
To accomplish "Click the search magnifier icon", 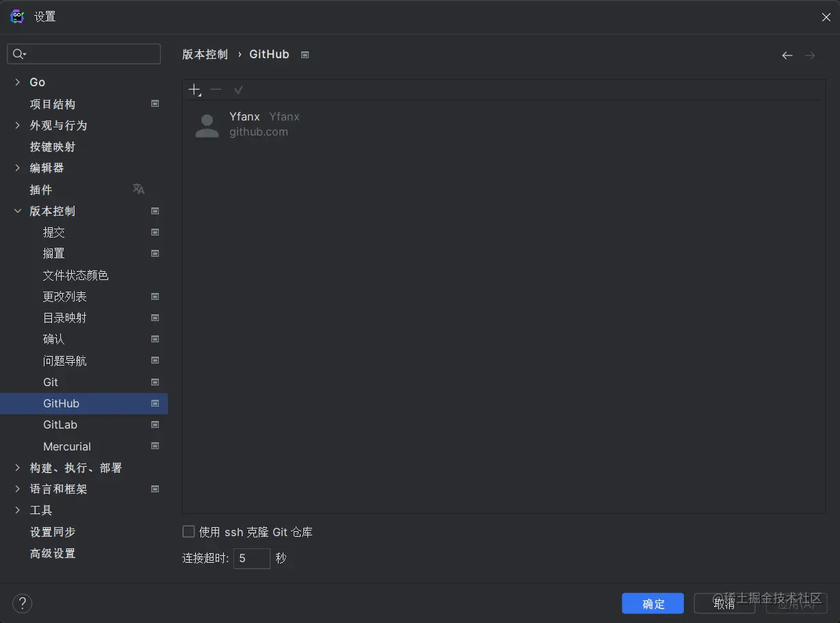I will [19, 54].
